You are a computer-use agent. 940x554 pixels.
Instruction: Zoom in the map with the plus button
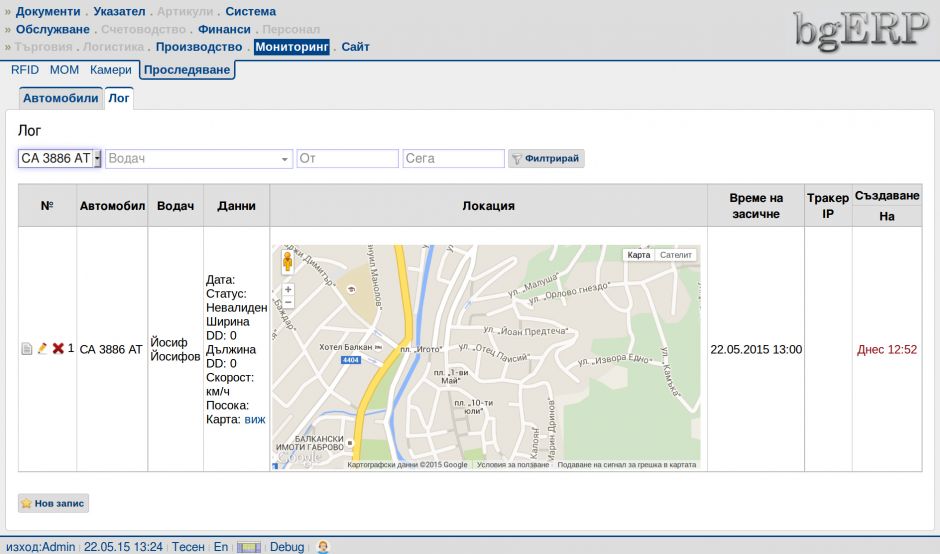click(x=288, y=289)
